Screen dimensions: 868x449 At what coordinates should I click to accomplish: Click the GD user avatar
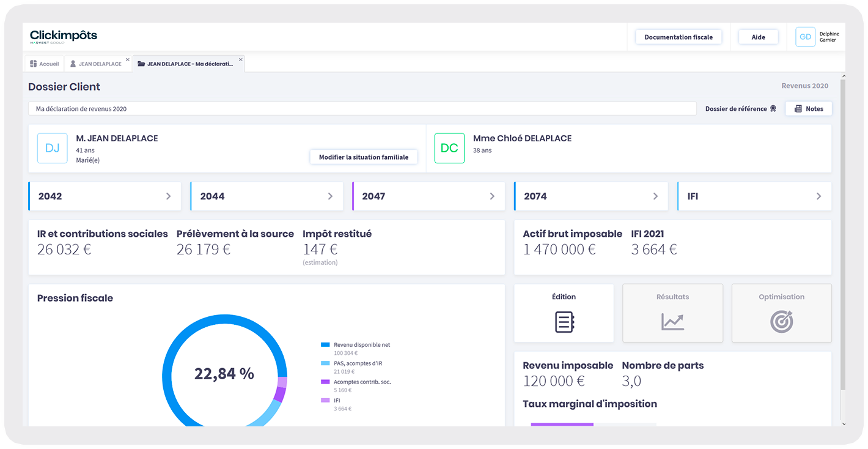[805, 37]
